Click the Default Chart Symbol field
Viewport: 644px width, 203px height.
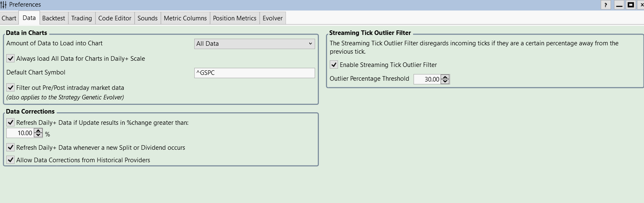(x=254, y=73)
